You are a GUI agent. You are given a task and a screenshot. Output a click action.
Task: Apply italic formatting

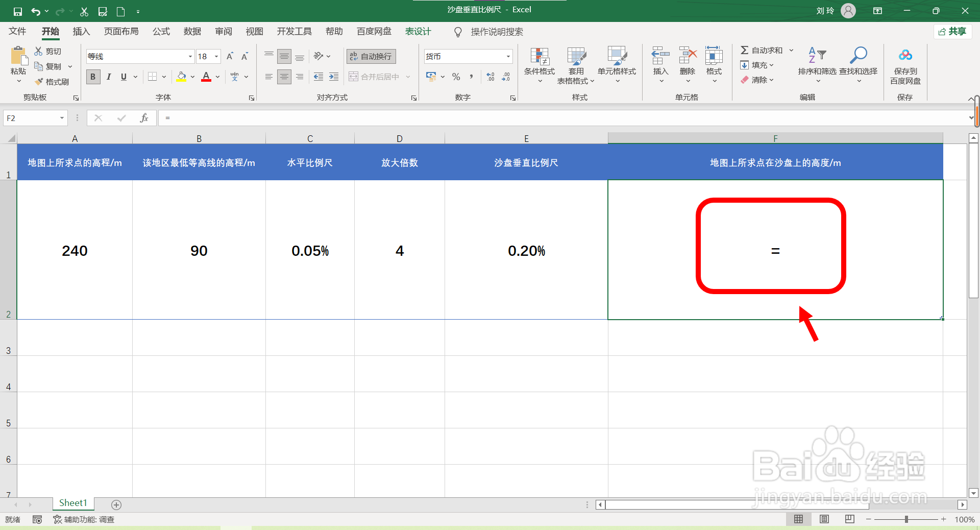point(108,77)
